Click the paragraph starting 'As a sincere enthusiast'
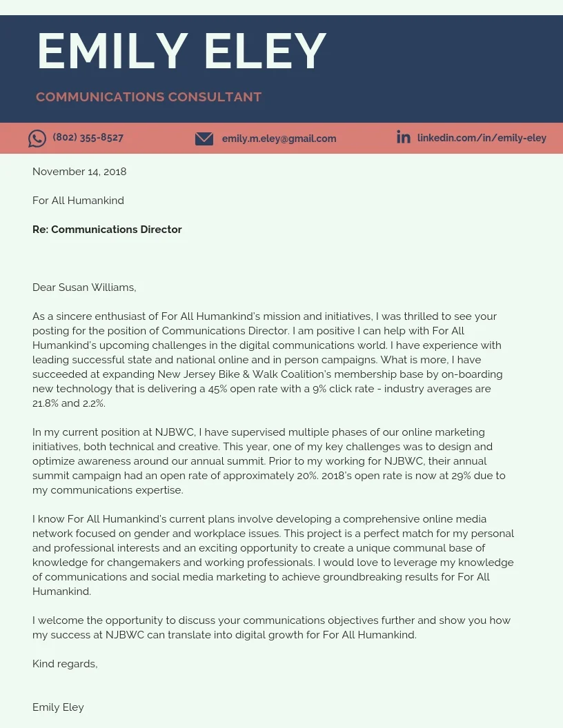The image size is (563, 728). click(268, 360)
